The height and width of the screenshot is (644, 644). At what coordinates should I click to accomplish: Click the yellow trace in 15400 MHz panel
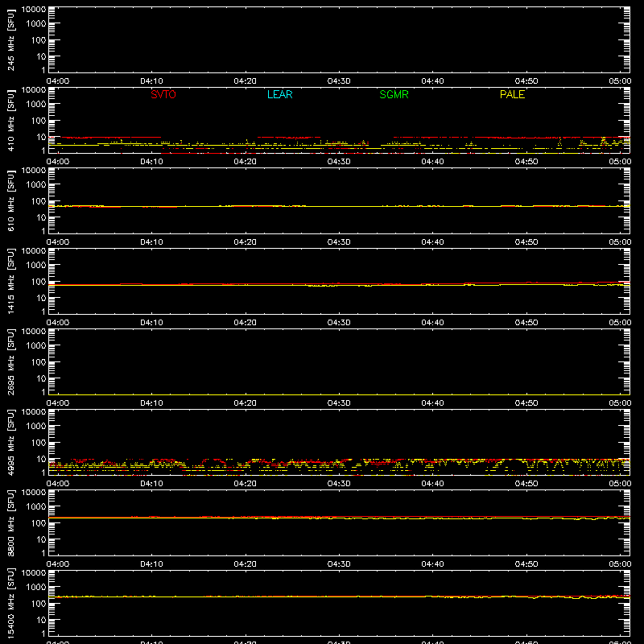click(x=339, y=597)
